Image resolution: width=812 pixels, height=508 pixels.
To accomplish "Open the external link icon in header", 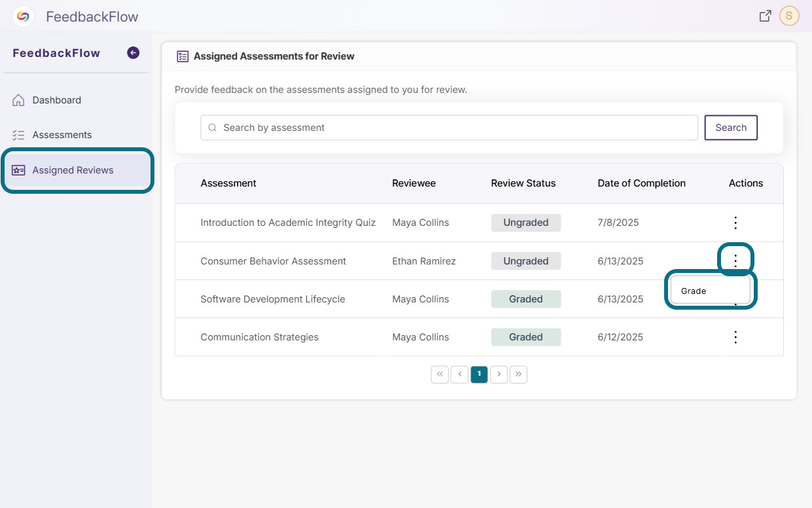I will coord(765,16).
